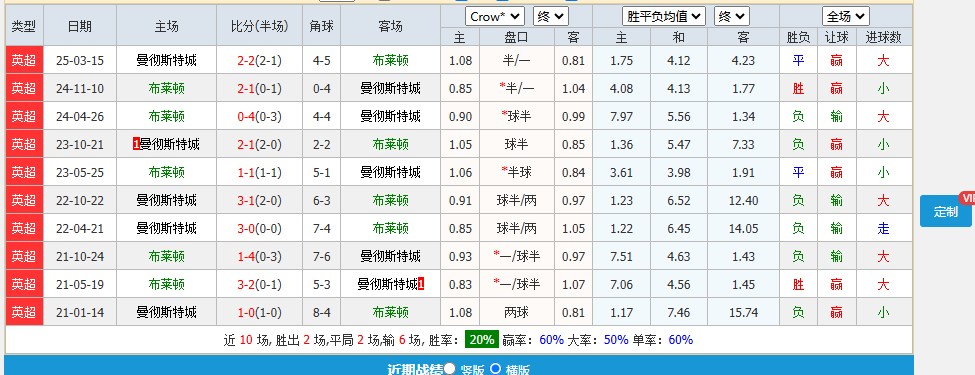
Task: Click draw odds 7.46
Action: tap(678, 313)
